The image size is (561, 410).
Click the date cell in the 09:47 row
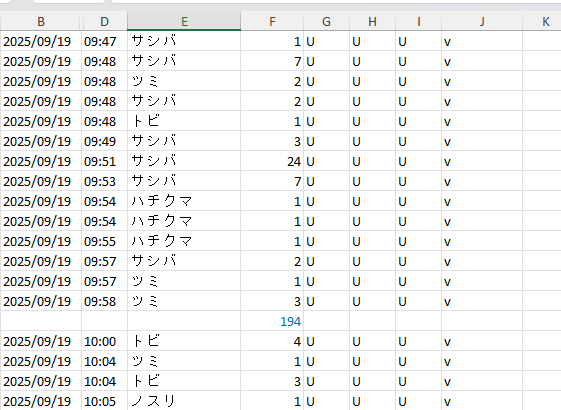pos(41,41)
